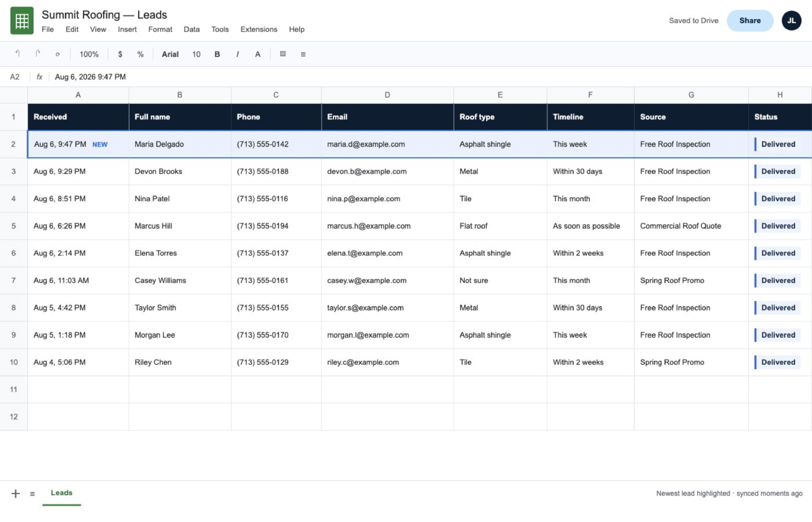This screenshot has width=812, height=522.
Task: Click the A2 name box
Action: tap(15, 77)
